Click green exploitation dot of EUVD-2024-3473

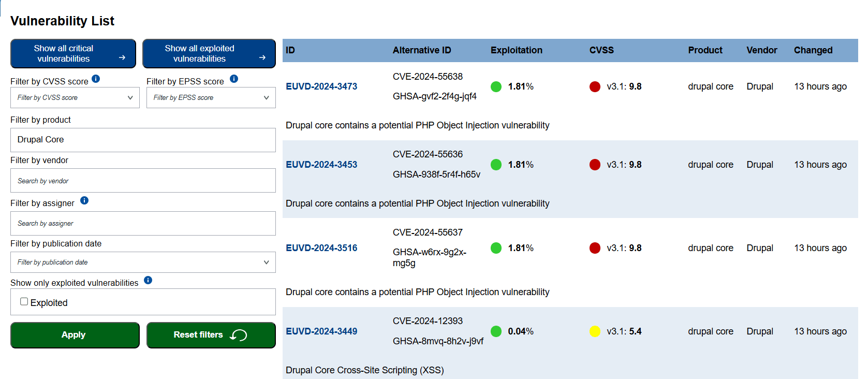point(496,86)
